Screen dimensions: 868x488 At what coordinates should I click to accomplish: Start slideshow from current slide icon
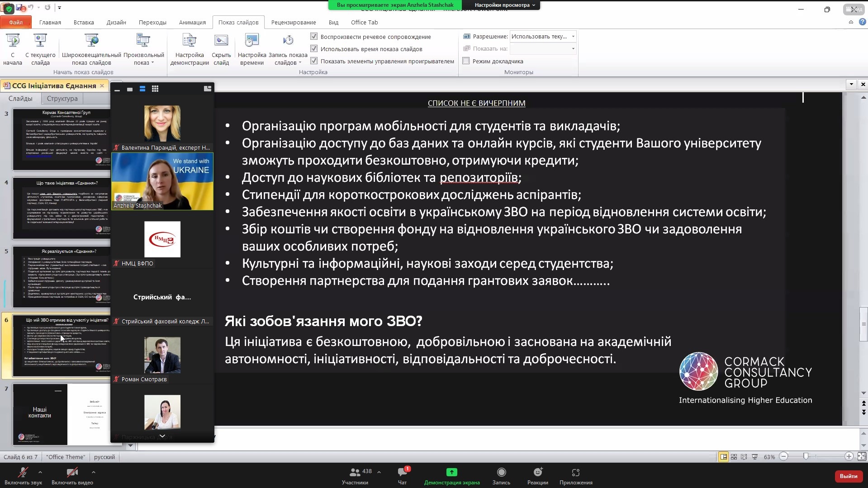coord(40,42)
